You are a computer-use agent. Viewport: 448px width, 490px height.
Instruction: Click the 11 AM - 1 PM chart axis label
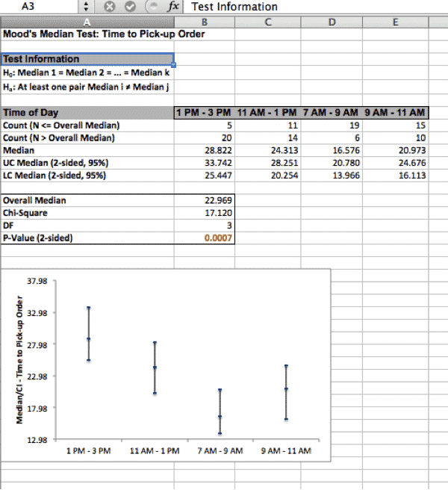(x=155, y=451)
